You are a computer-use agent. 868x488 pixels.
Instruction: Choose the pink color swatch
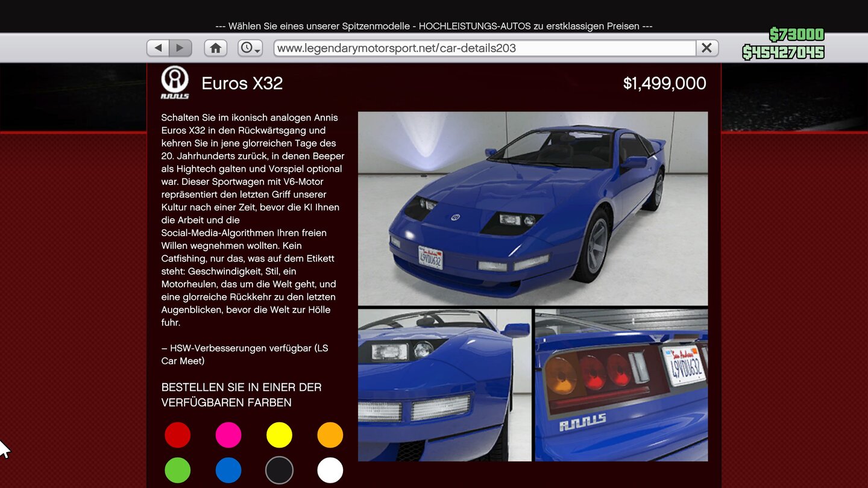(228, 435)
